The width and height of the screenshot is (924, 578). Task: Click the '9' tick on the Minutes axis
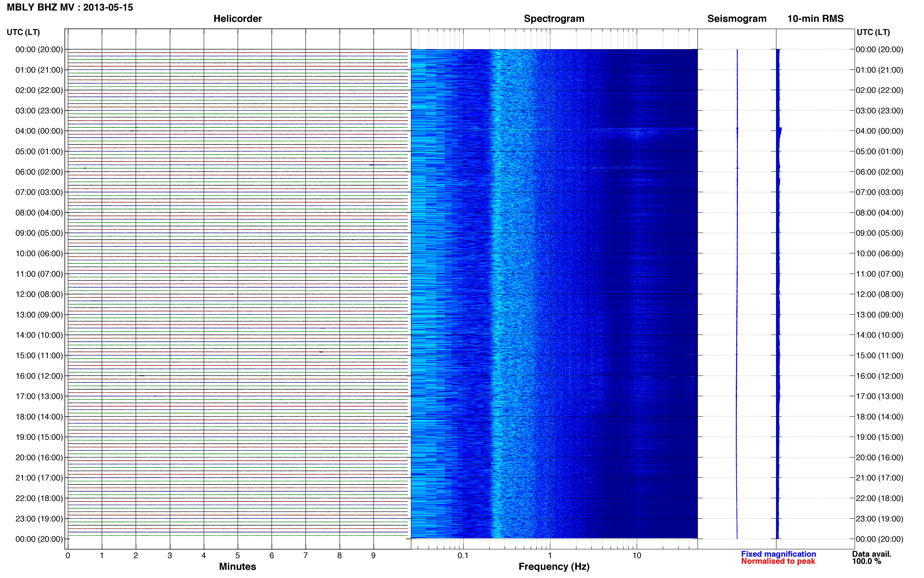[x=373, y=555]
